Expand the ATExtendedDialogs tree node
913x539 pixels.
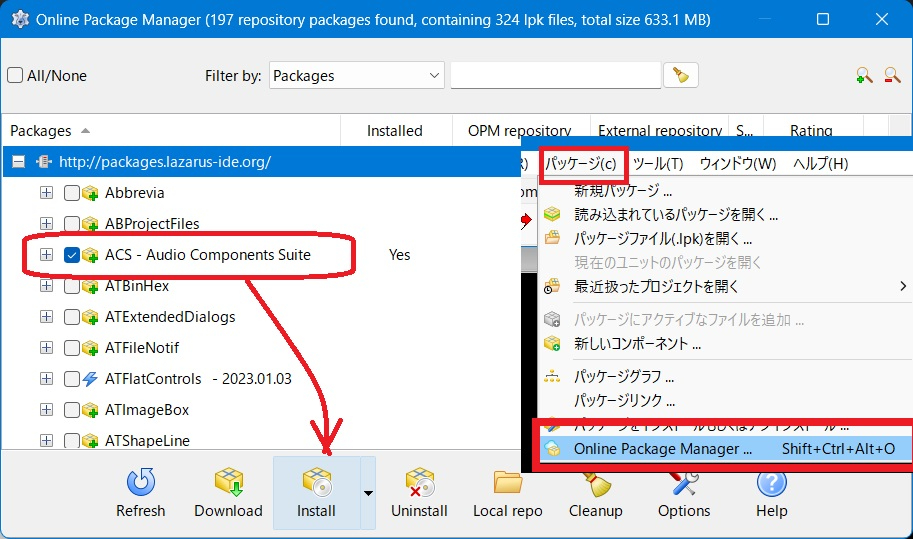click(x=47, y=317)
